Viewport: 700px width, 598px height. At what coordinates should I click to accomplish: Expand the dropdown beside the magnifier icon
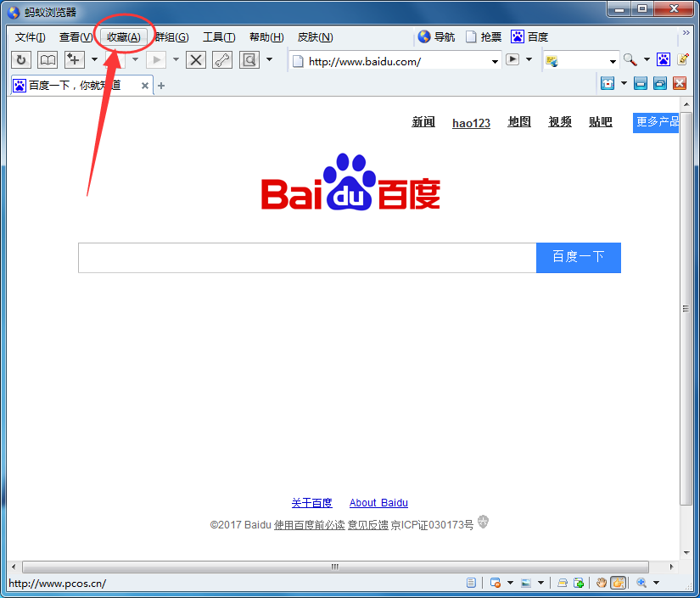tap(647, 59)
